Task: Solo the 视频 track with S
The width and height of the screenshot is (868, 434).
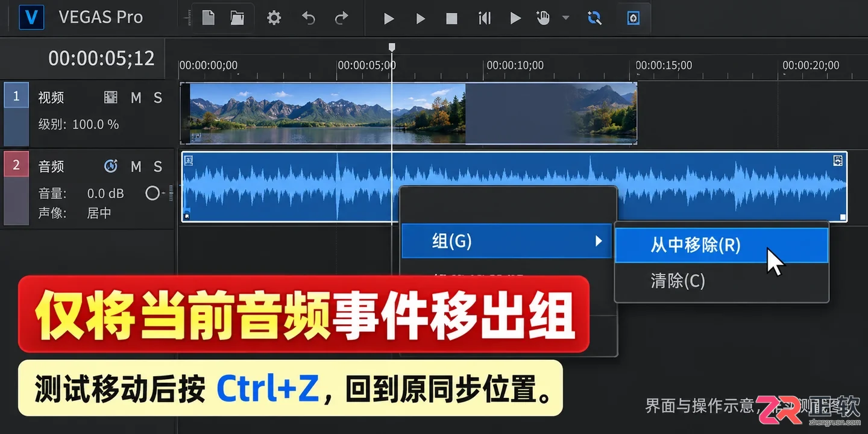Action: tap(158, 98)
